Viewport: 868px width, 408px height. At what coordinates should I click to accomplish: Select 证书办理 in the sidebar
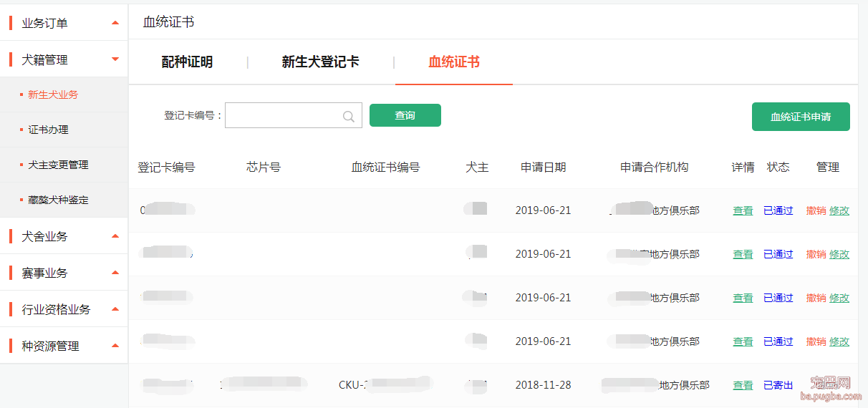coord(49,130)
